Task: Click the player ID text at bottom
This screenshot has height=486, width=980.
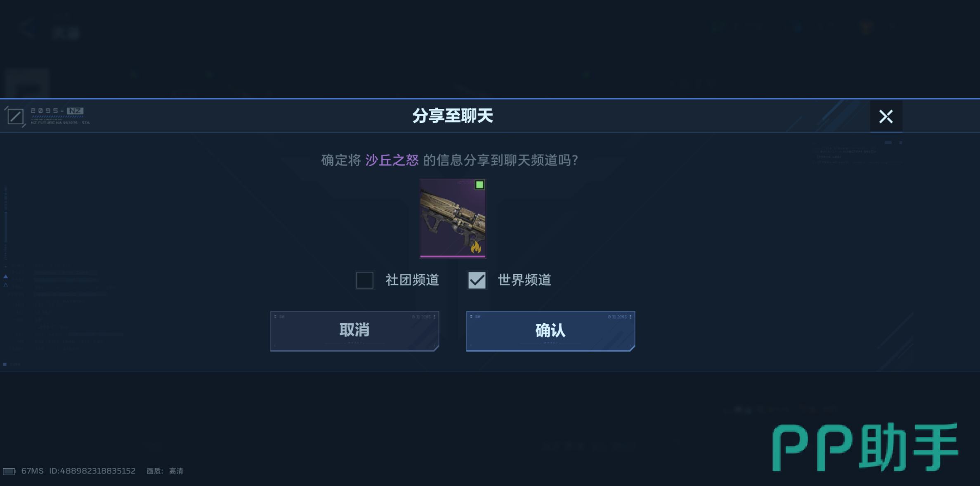Action: pos(92,471)
